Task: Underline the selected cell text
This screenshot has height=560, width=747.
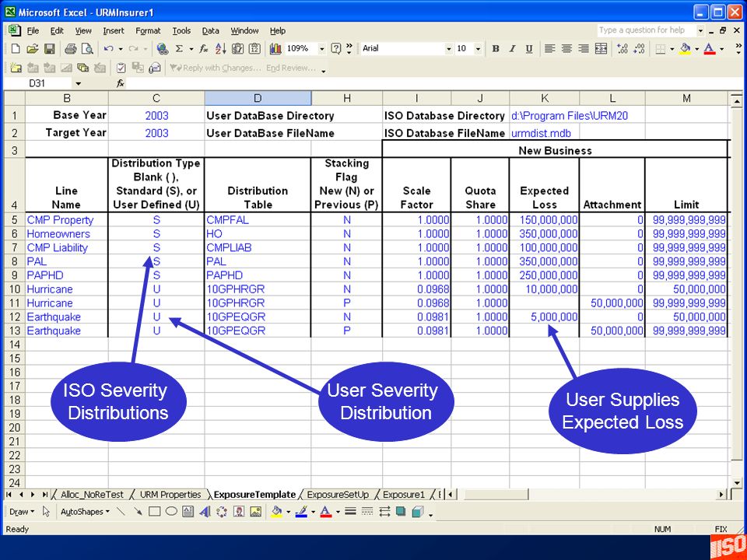Action: coord(529,48)
